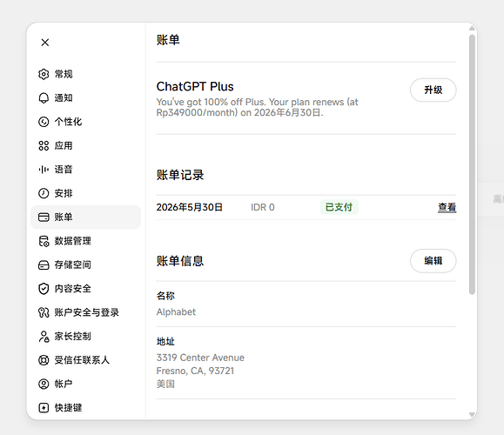
Task: Click the 升级 upgrade button
Action: coord(433,90)
